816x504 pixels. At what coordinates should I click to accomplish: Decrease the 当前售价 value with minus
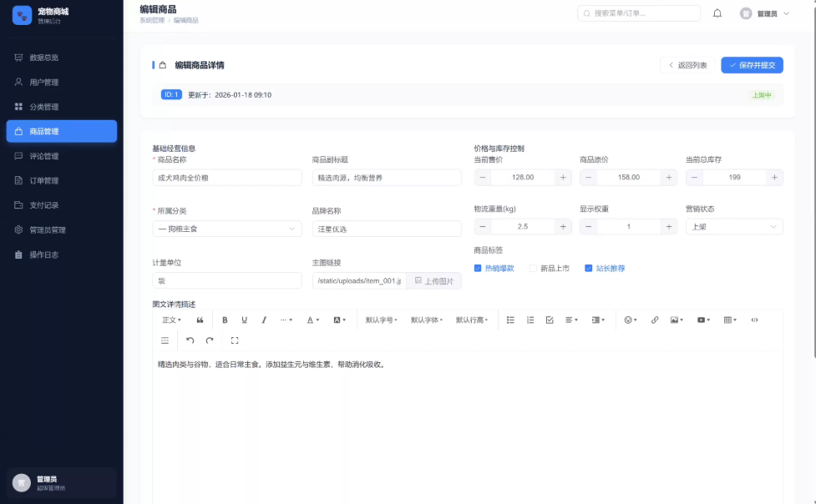pos(483,178)
